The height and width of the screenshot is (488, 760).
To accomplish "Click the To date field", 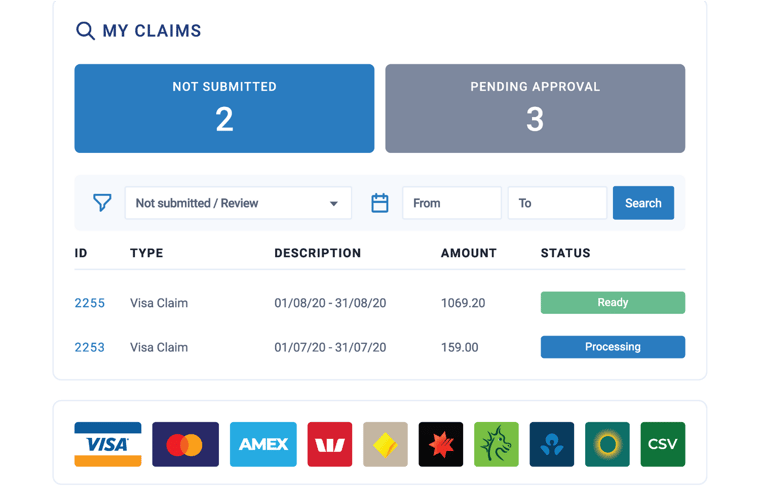I will 557,203.
